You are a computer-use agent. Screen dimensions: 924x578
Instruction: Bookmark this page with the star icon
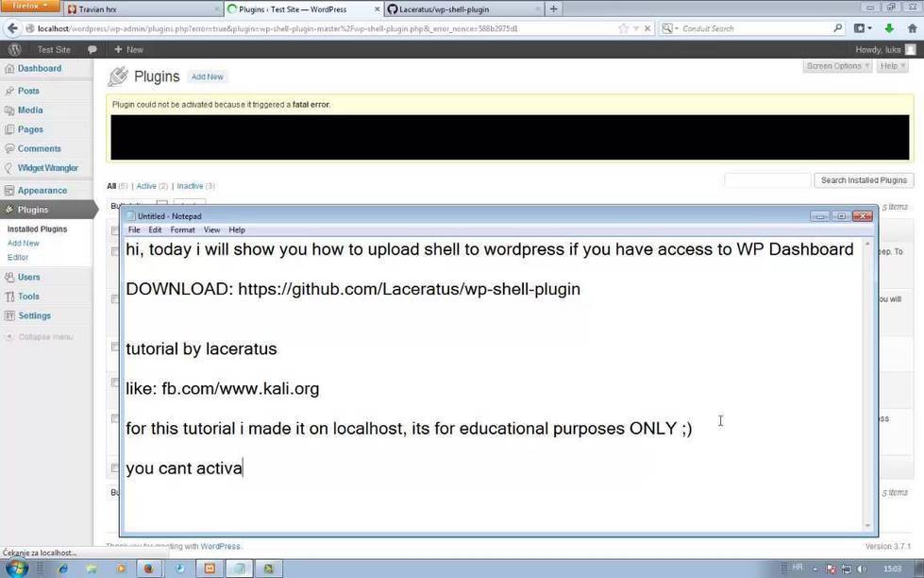click(x=624, y=28)
